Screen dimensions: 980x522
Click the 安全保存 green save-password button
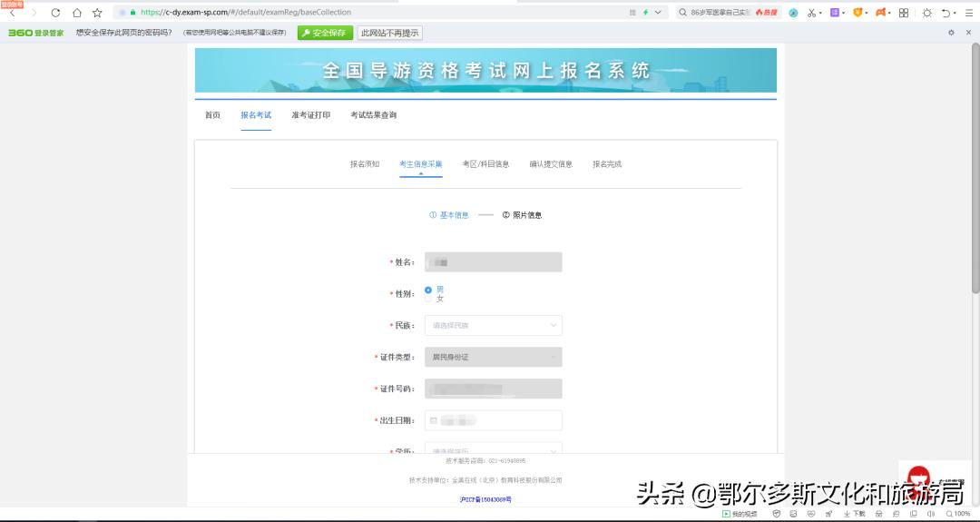[325, 33]
